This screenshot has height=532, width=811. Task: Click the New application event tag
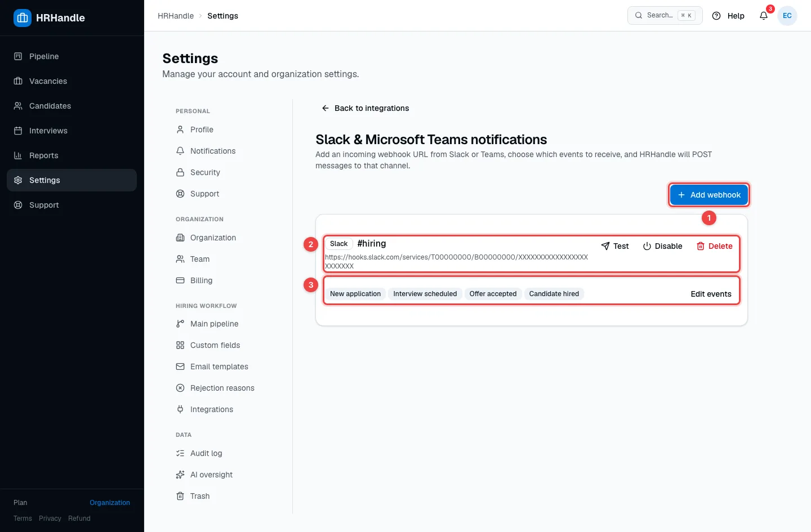(355, 294)
